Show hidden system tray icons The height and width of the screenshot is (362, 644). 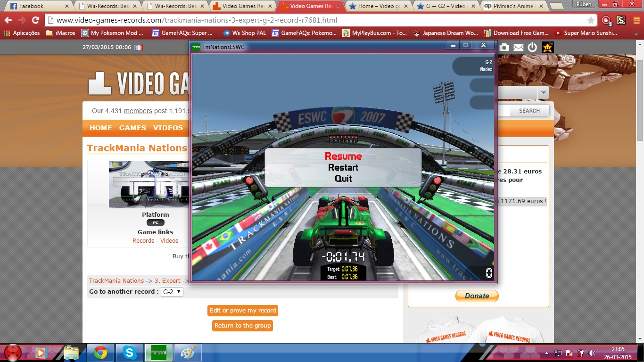(x=546, y=353)
